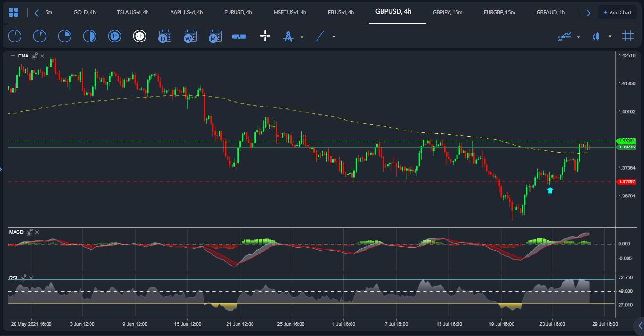644x336 pixels.
Task: Click the blue arrow marker on the chart
Action: (x=549, y=190)
